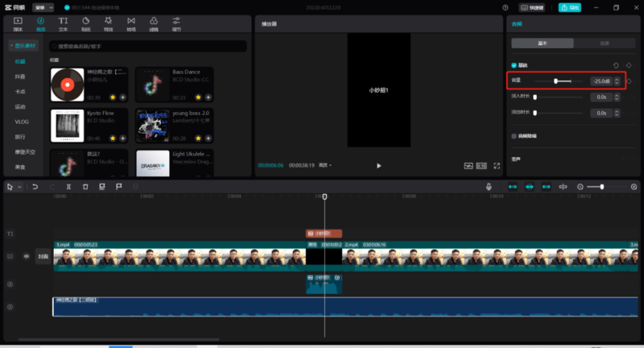
Task: Enable the audio noise reduction checkbox
Action: tap(514, 136)
